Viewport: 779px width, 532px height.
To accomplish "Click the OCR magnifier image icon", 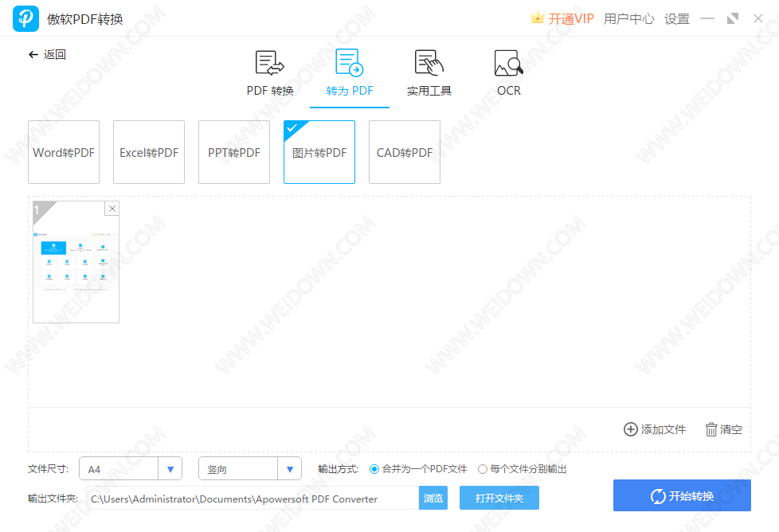I will coord(509,63).
